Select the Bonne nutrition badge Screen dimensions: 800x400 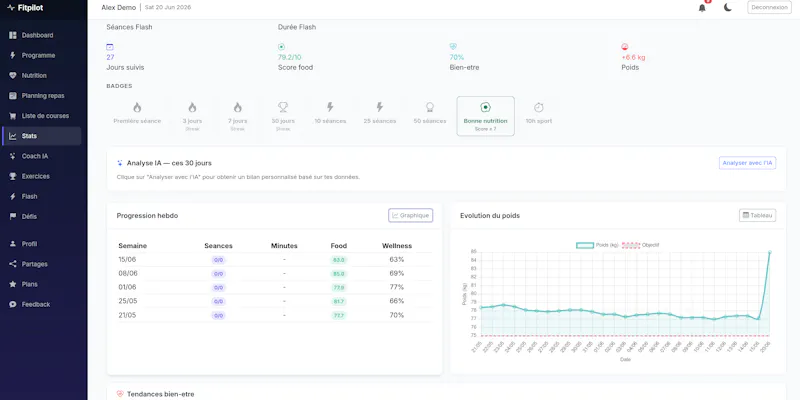coord(485,116)
